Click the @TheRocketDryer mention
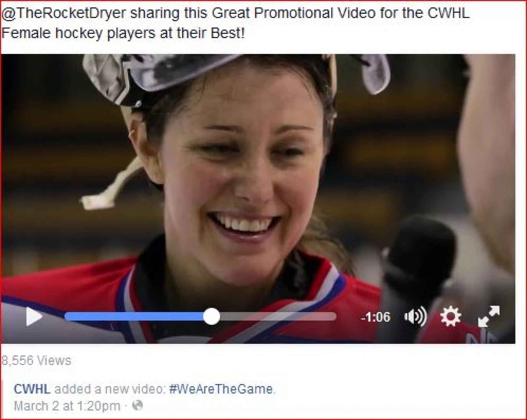Viewport: 527px width, 420px height. 64,13
